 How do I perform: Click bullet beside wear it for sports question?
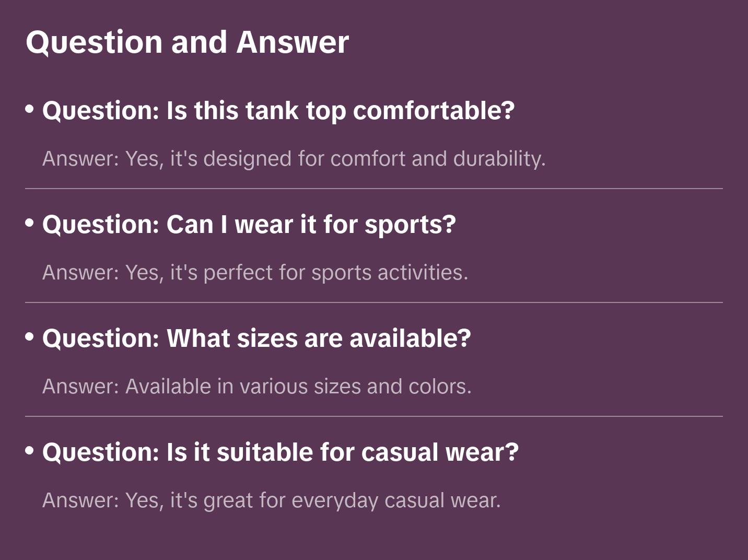(x=30, y=223)
